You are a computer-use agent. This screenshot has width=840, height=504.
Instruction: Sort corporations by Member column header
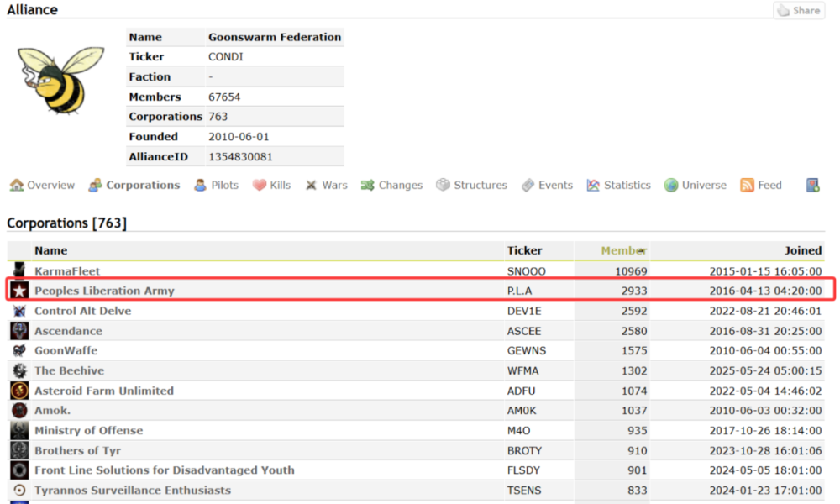point(623,250)
